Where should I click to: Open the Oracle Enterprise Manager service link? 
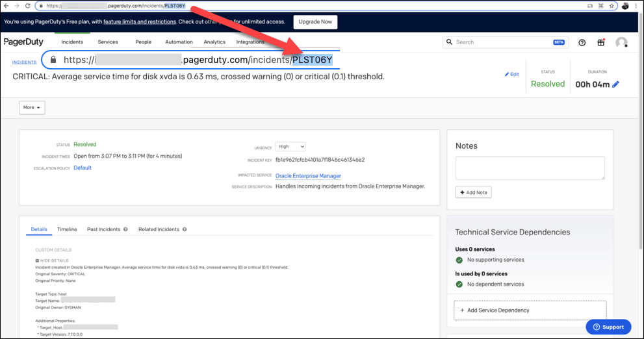click(x=308, y=175)
